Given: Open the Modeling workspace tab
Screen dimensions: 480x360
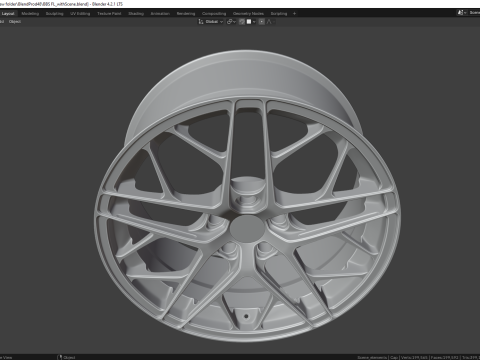Looking at the screenshot, I should 30,14.
